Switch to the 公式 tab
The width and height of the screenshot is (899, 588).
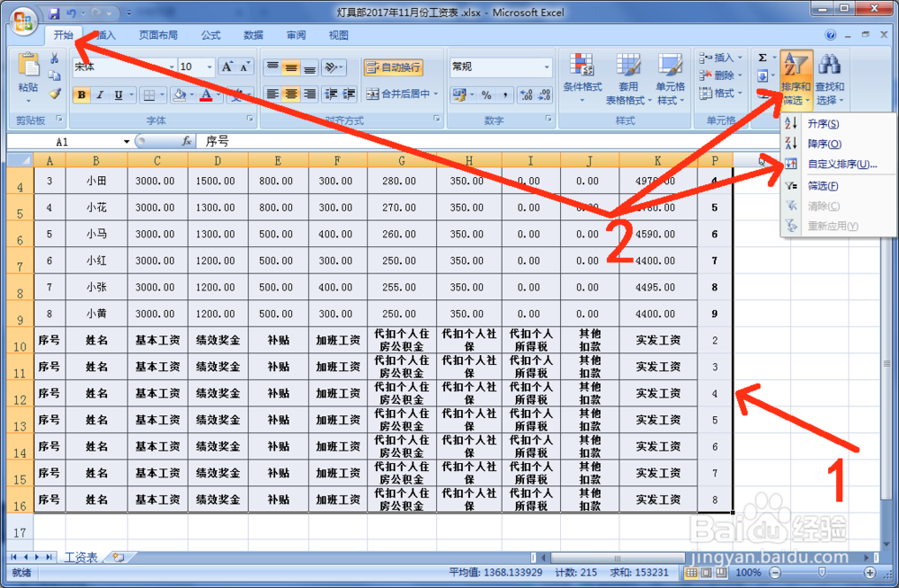[210, 35]
